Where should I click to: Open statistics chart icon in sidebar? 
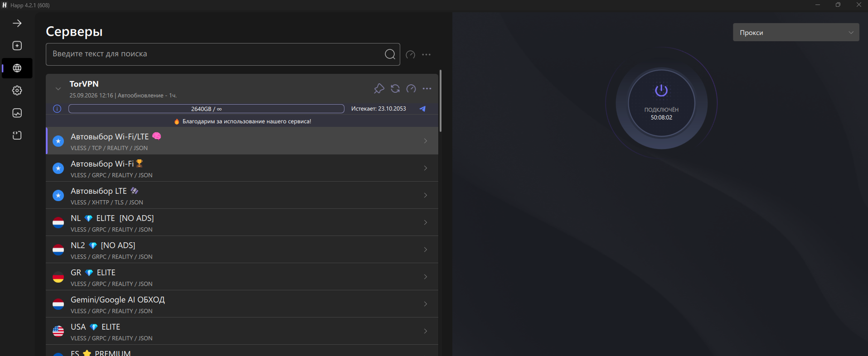(x=17, y=113)
